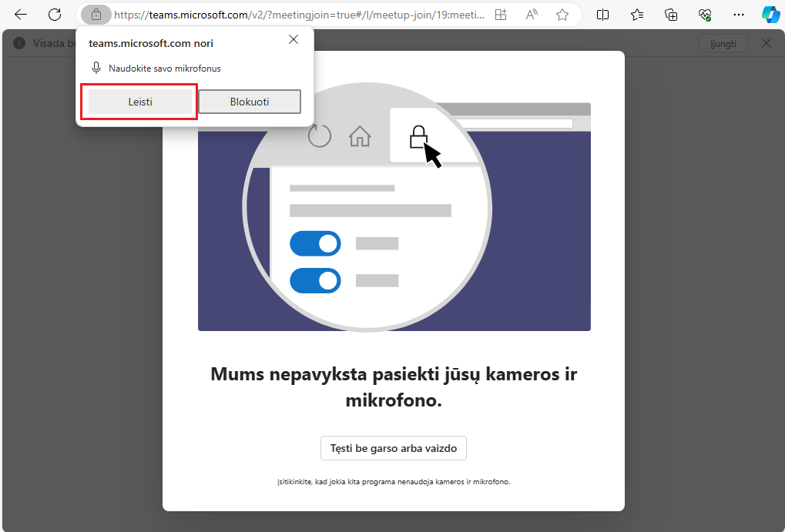Add page to favorites with star icon
The height and width of the screenshot is (532, 785).
(562, 15)
